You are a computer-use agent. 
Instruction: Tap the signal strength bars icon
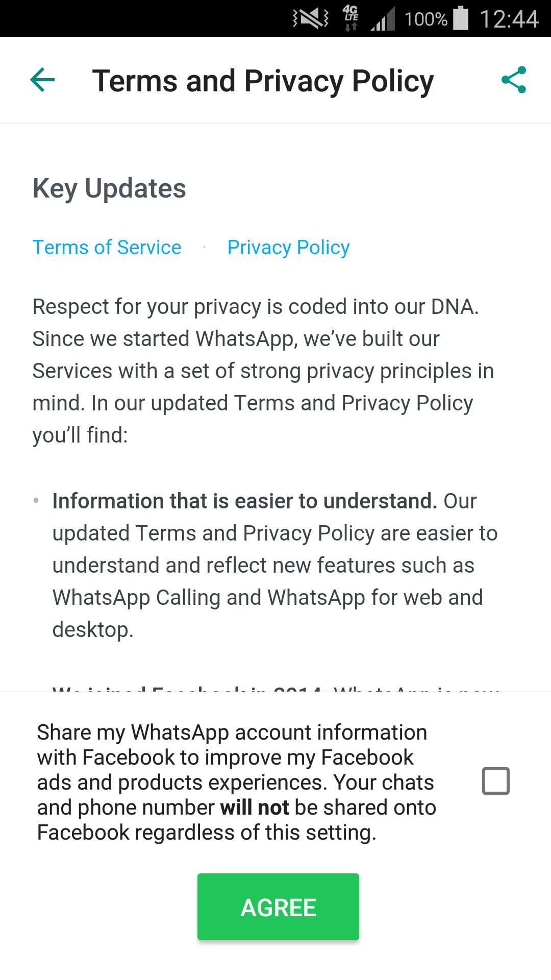383,19
